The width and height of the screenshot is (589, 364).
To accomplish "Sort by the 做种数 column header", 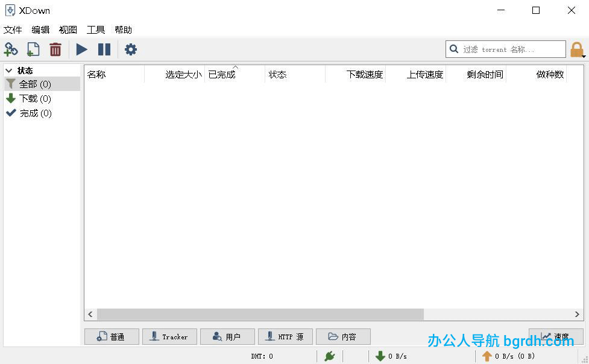I will click(x=537, y=74).
